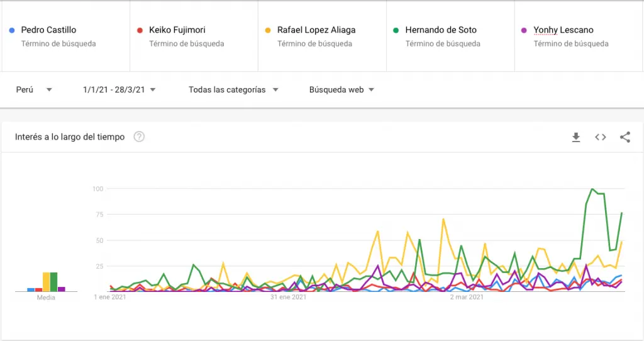Viewport: 644px width, 341px height.
Task: Click the yellow dot beside Rafael Lopez Aliaga
Action: click(268, 30)
